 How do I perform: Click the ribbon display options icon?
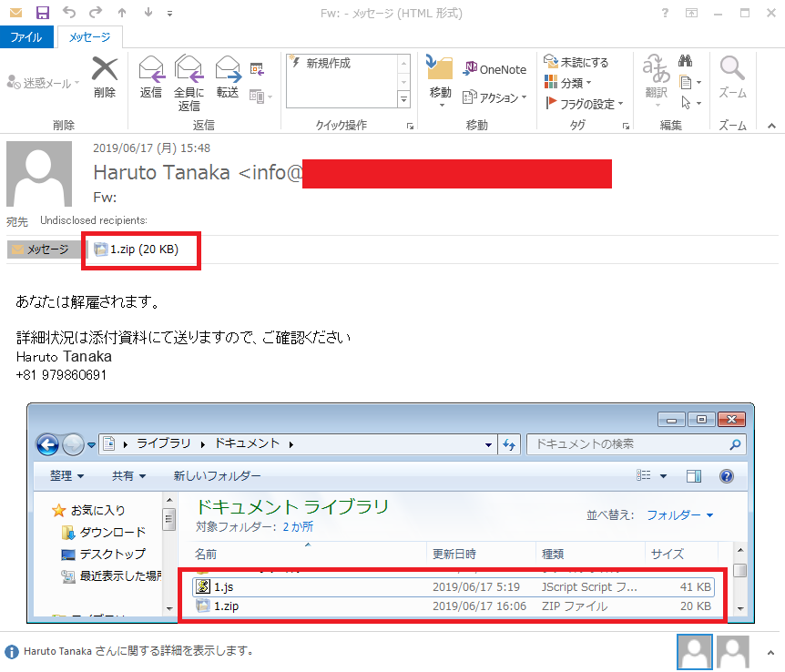tap(691, 13)
